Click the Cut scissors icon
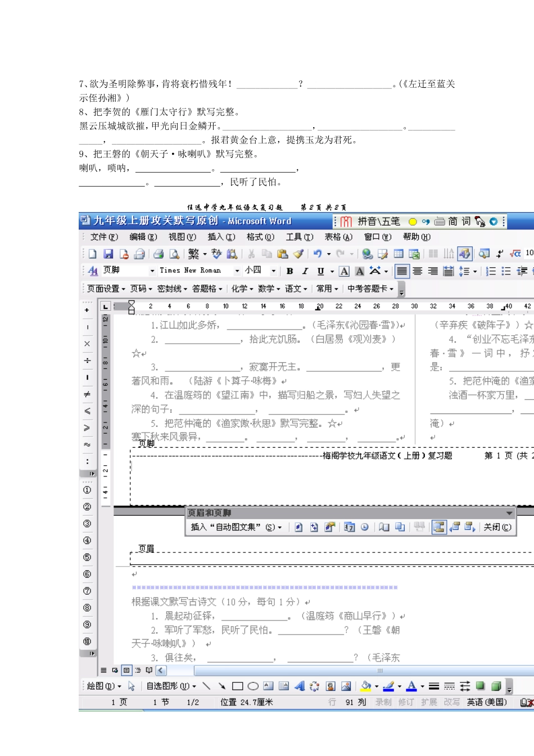Viewport: 534px width, 756px height. coord(251,254)
